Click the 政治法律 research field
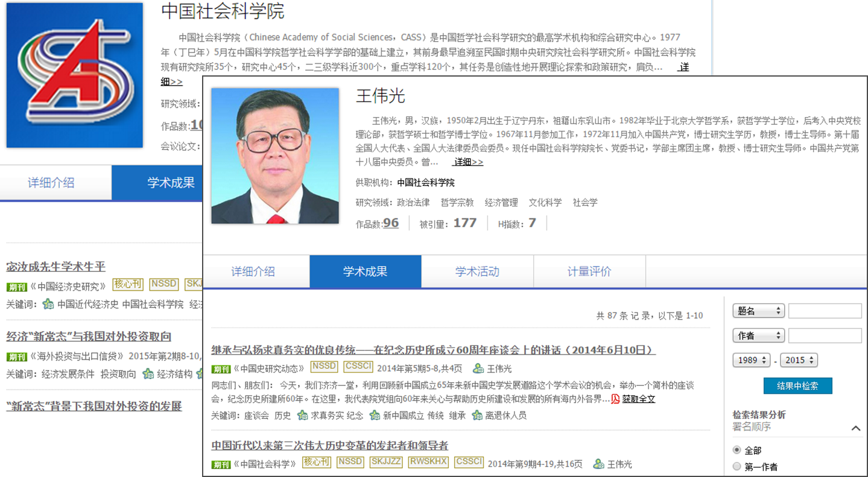 (x=413, y=203)
